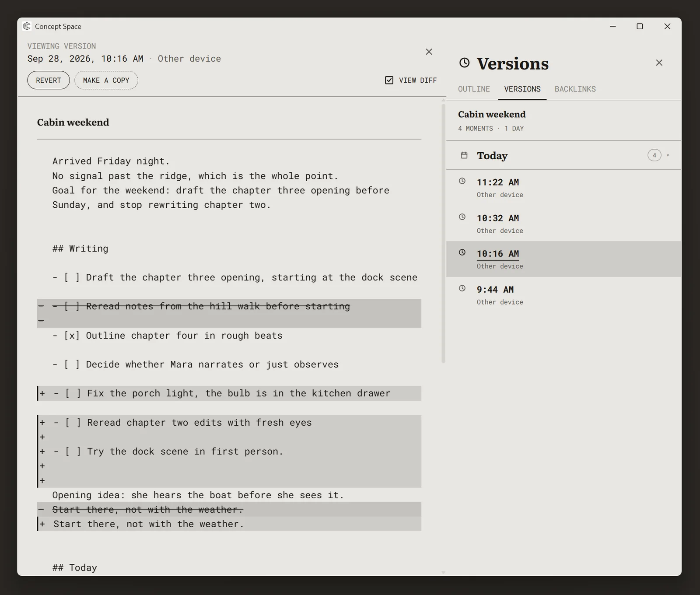Click the '## Today' heading line
This screenshot has width=700, height=595.
click(75, 568)
